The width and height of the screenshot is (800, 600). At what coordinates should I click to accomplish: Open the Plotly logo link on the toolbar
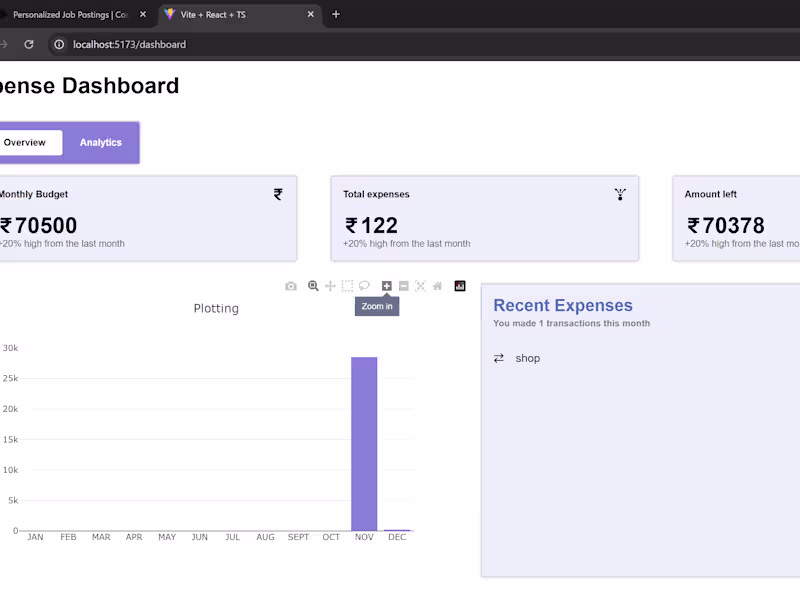click(x=459, y=285)
